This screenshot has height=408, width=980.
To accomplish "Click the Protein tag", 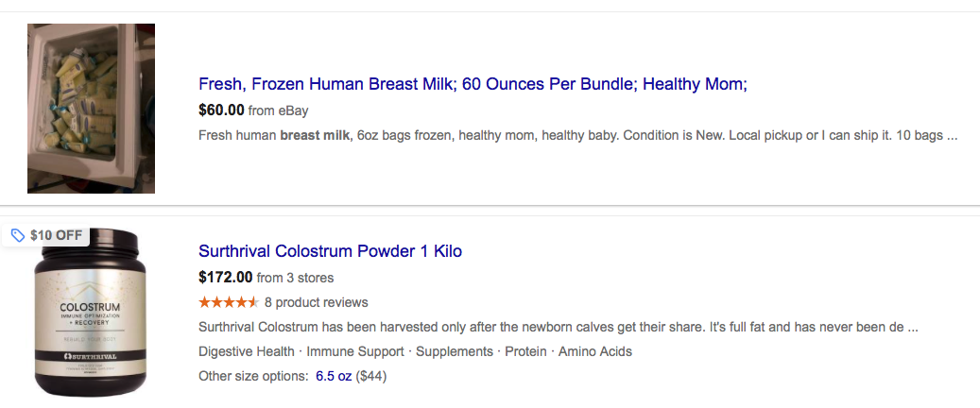I will [525, 351].
